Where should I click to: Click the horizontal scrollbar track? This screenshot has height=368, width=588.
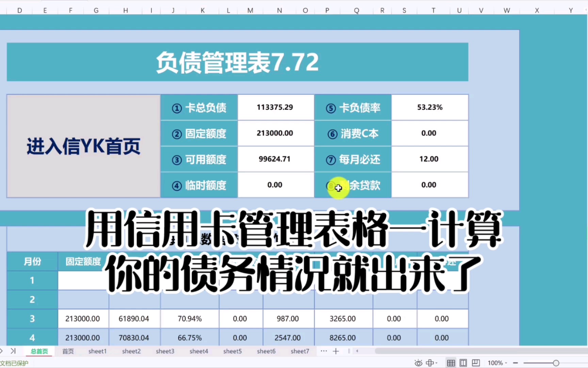[x=480, y=351]
